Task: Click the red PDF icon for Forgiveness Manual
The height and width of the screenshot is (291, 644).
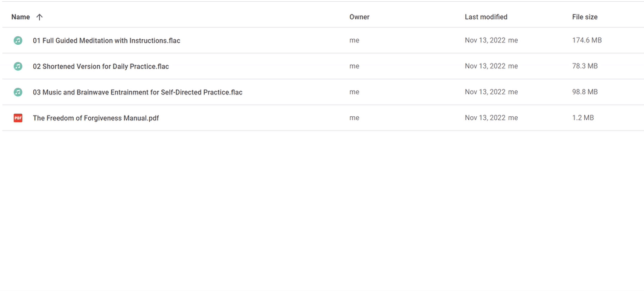Action: click(18, 118)
